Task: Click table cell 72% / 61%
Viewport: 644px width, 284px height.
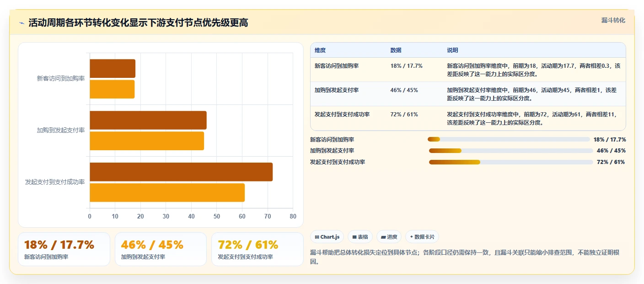Action: 404,115
